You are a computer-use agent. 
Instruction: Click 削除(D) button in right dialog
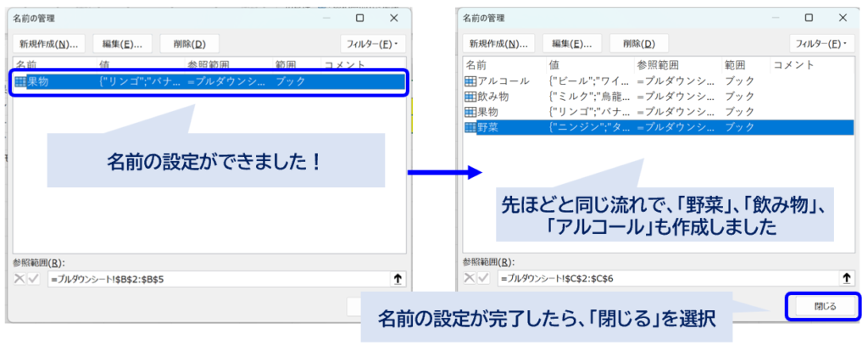point(639,44)
